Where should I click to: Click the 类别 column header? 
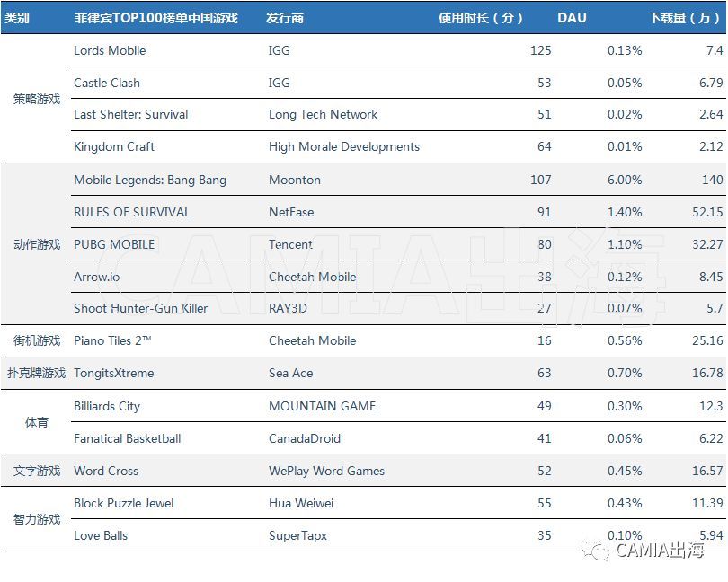[x=17, y=18]
